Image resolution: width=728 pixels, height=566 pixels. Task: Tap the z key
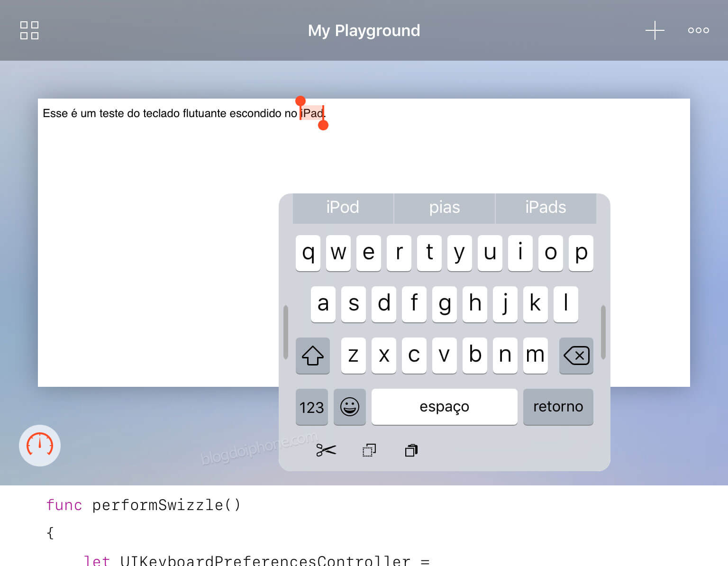(354, 356)
